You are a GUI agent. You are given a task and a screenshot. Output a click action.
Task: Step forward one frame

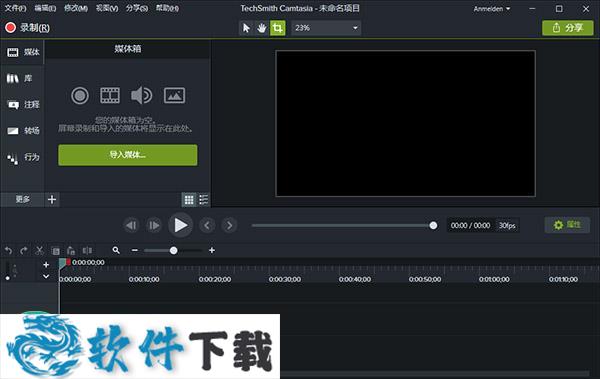154,225
